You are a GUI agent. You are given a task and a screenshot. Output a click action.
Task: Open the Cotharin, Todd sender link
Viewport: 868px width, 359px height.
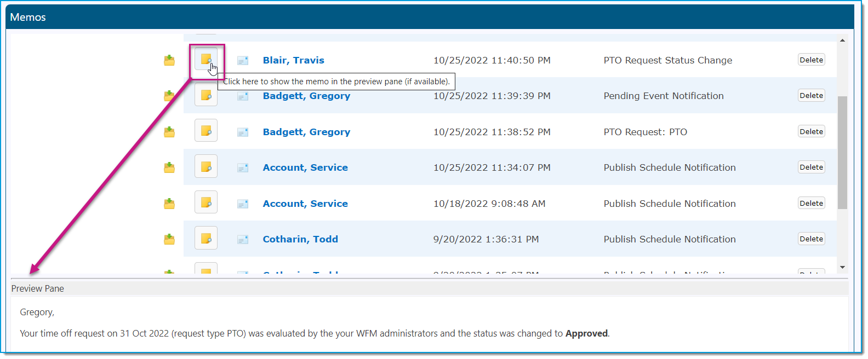coord(300,239)
